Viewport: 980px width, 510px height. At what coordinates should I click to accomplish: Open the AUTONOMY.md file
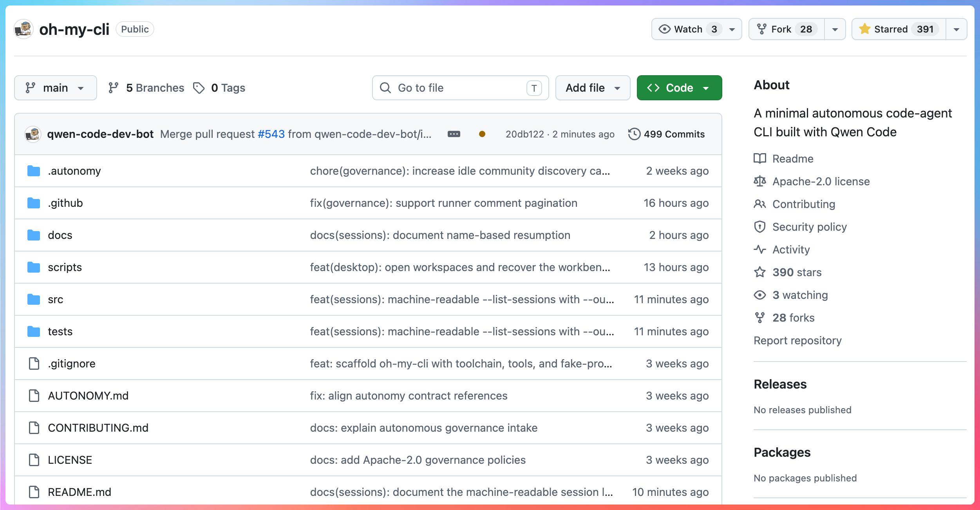click(88, 396)
